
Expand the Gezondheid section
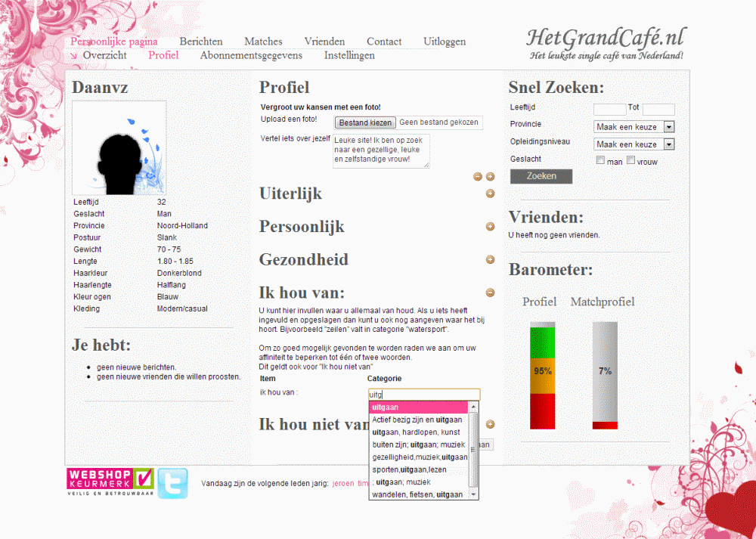click(491, 259)
